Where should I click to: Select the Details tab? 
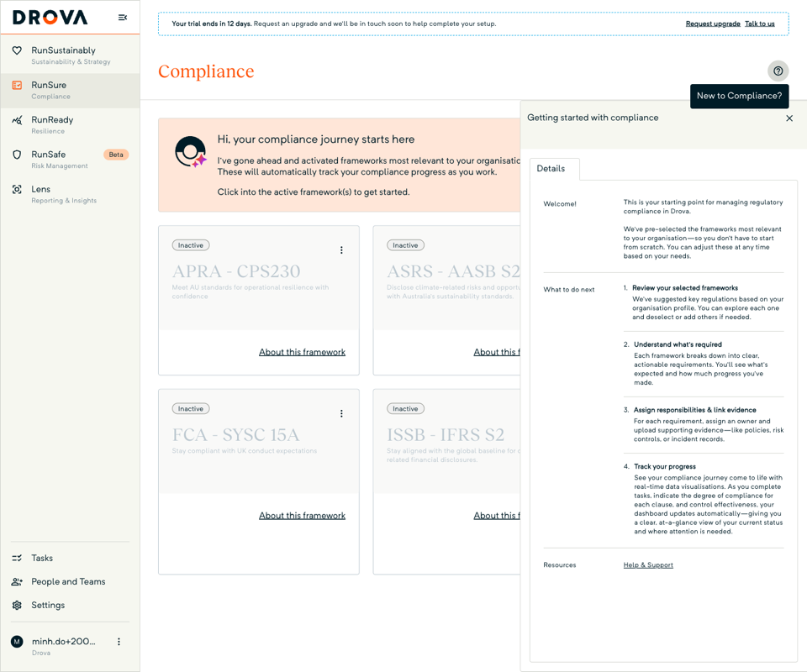(x=554, y=169)
